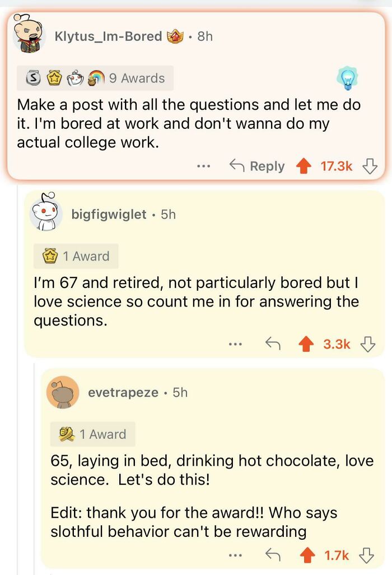The width and height of the screenshot is (392, 575).
Task: Open the overflow menu on the top comment
Action: (204, 166)
